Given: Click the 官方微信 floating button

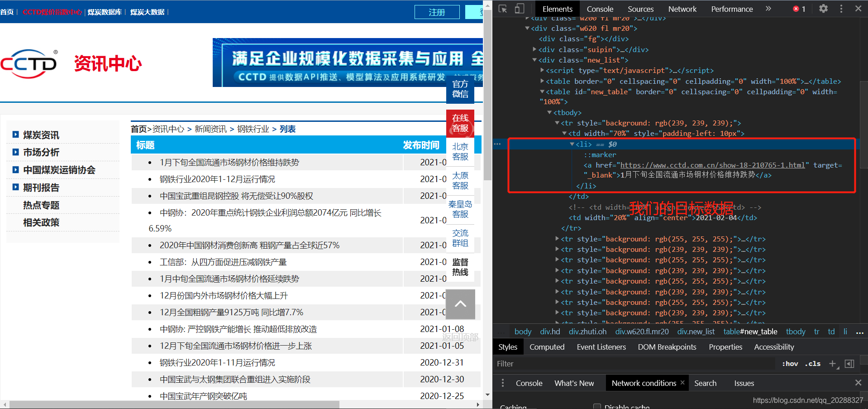Looking at the screenshot, I should click(x=460, y=89).
